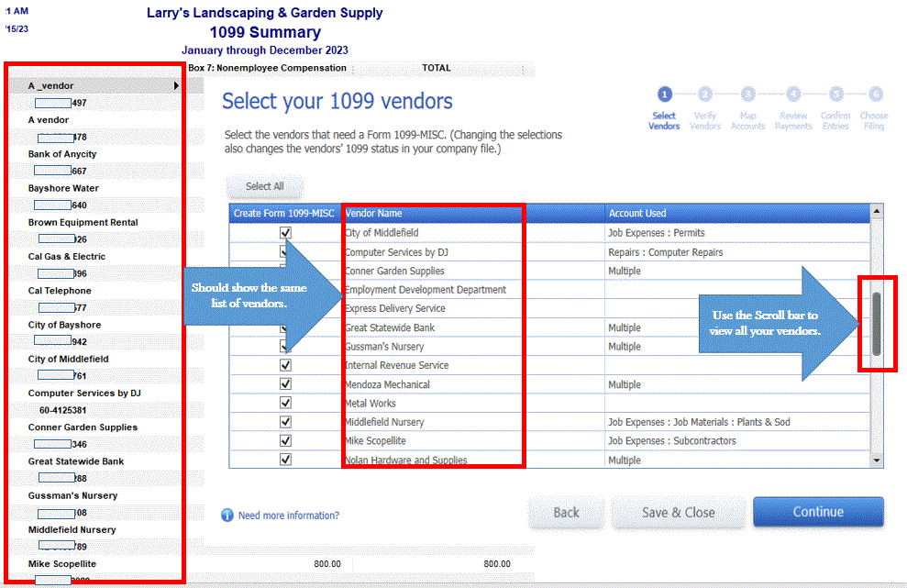Click the TOTAL report column header
Screen dimensions: 907x588
point(437,68)
